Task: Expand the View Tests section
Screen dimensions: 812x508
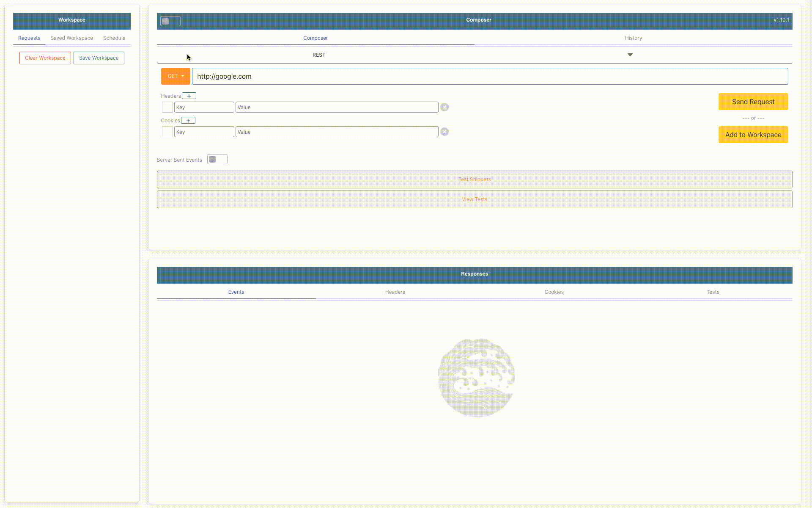Action: pos(474,199)
